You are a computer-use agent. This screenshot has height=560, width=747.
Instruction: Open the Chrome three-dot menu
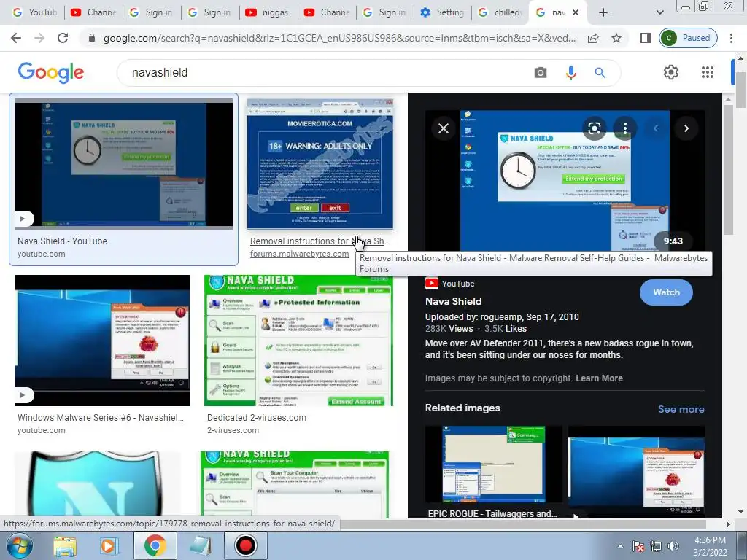click(x=731, y=38)
